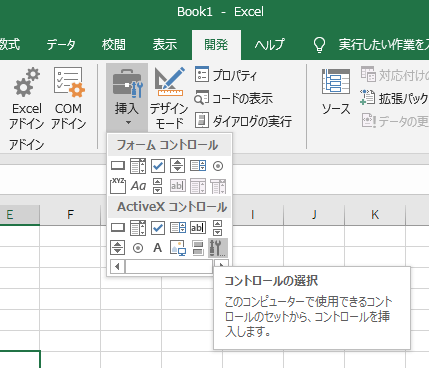Insert an ActiveX scroll bar
This screenshot has height=368, width=429.
pyautogui.click(x=218, y=228)
